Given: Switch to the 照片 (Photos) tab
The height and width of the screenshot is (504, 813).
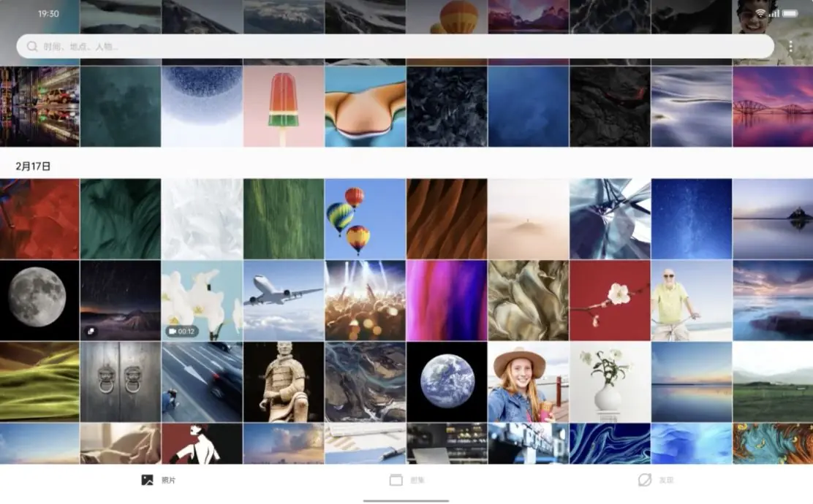Looking at the screenshot, I should click(x=168, y=481).
